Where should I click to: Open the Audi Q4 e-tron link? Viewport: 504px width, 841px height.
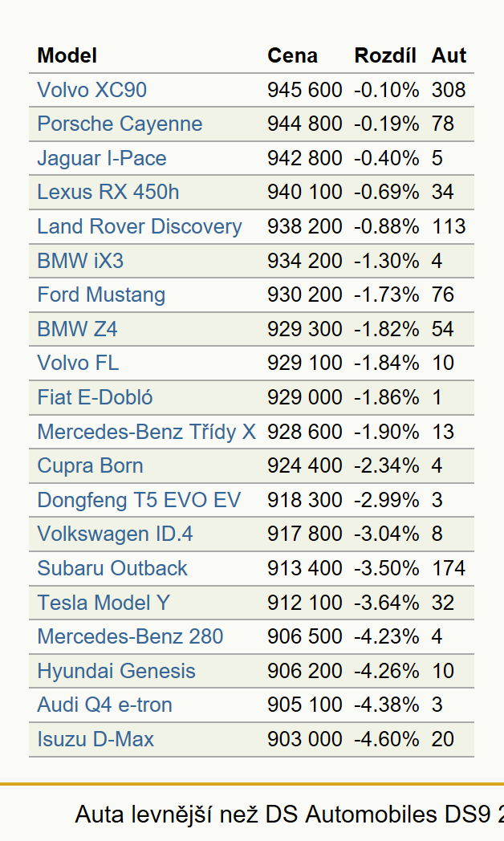pyautogui.click(x=104, y=705)
